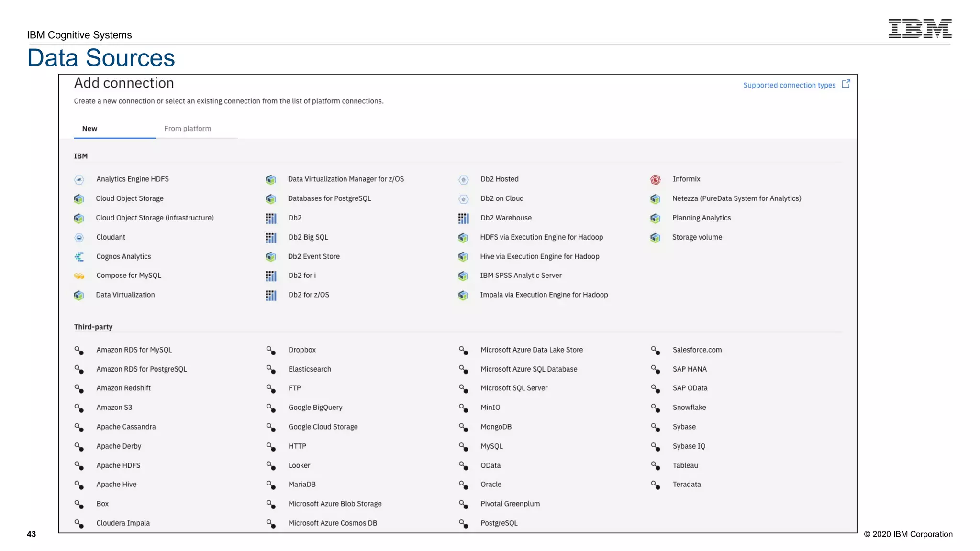The height and width of the screenshot is (551, 980).
Task: Select Cloud Object Storage connection
Action: [129, 198]
